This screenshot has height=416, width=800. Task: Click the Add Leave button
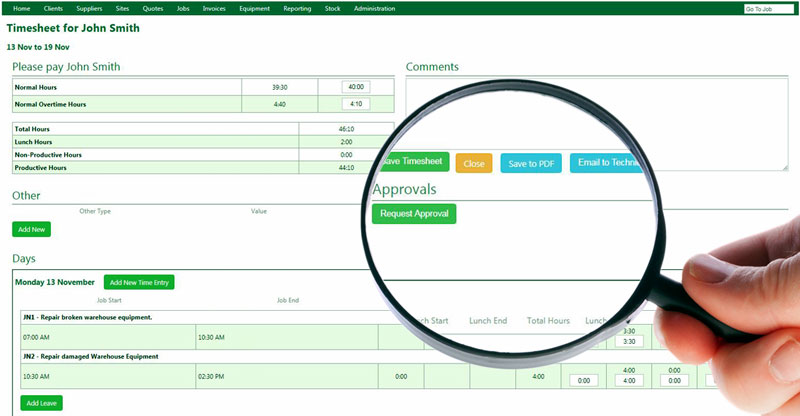point(41,403)
